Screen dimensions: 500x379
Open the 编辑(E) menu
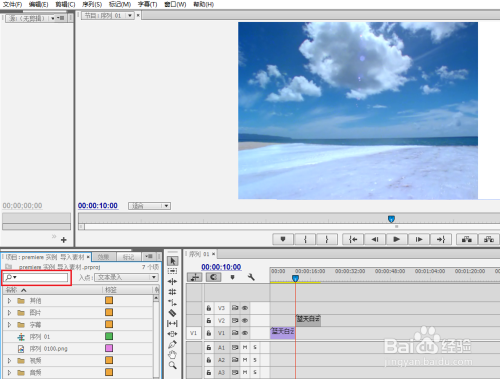point(38,4)
